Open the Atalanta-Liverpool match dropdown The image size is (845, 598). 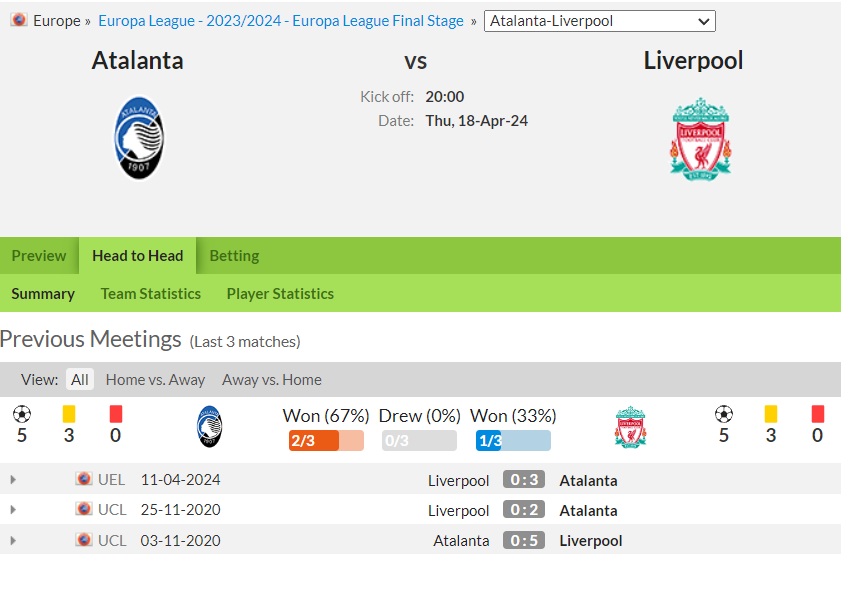[x=600, y=21]
